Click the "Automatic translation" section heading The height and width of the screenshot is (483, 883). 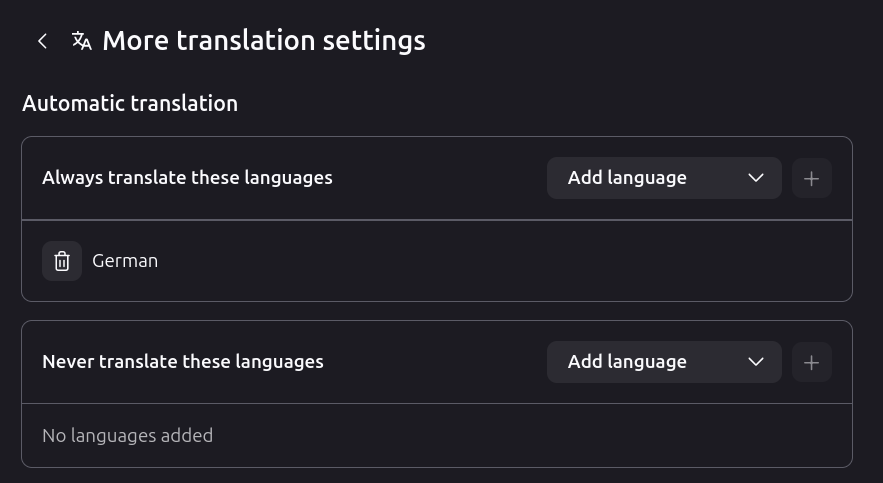[130, 103]
